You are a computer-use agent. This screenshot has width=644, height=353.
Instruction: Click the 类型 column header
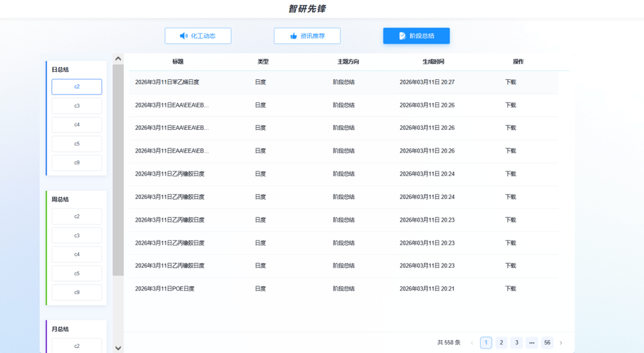tap(263, 62)
